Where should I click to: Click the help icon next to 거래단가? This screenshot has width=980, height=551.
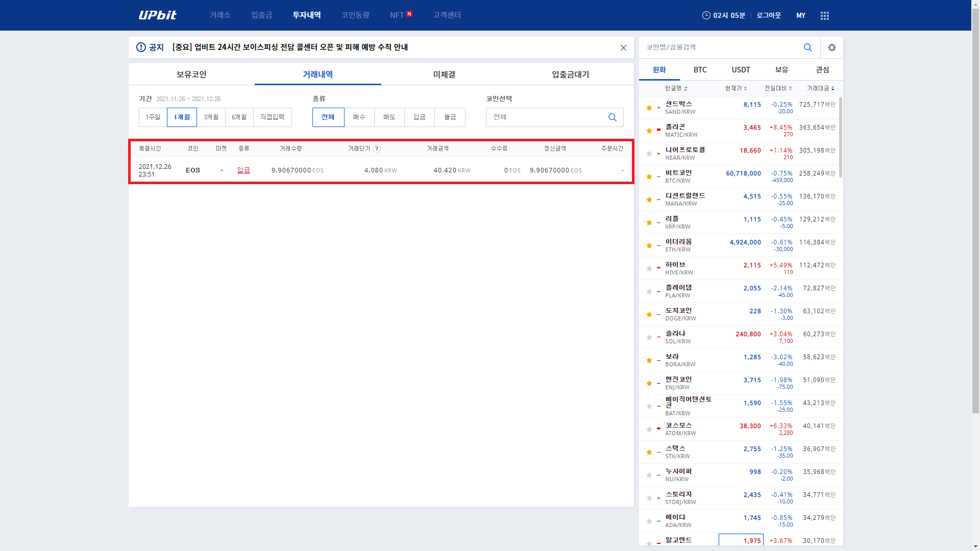click(377, 148)
